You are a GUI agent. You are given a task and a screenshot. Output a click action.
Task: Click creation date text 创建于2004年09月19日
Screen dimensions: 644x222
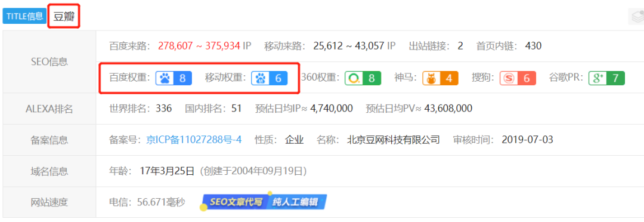tap(253, 171)
